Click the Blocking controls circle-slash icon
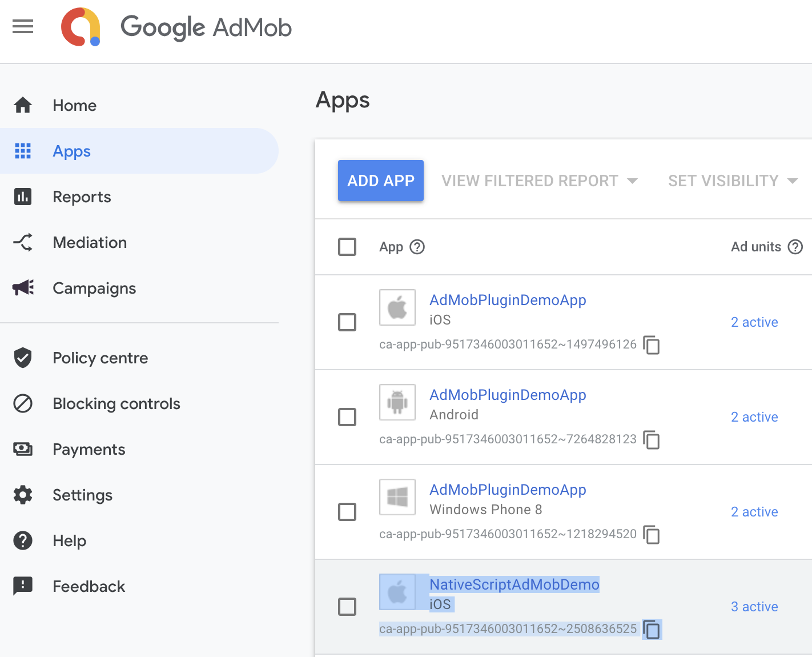Viewport: 812px width, 657px height. coord(23,403)
